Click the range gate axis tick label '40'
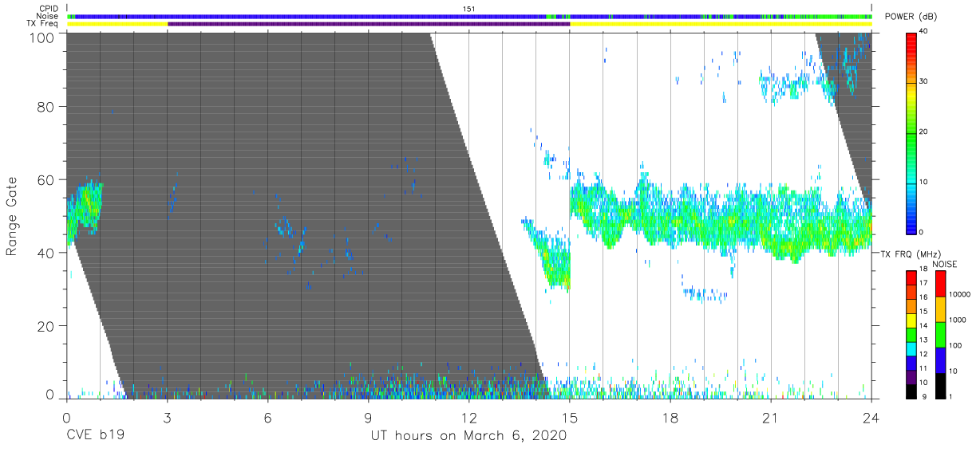980x452 pixels. (x=46, y=253)
